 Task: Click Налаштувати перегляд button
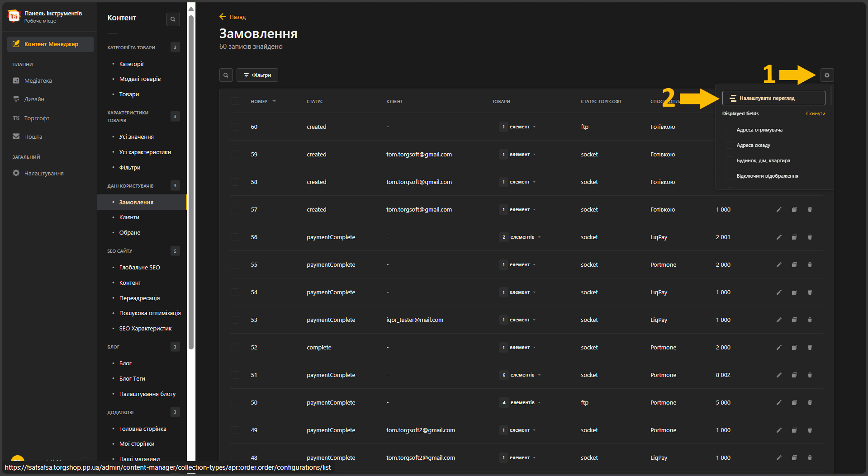click(773, 98)
